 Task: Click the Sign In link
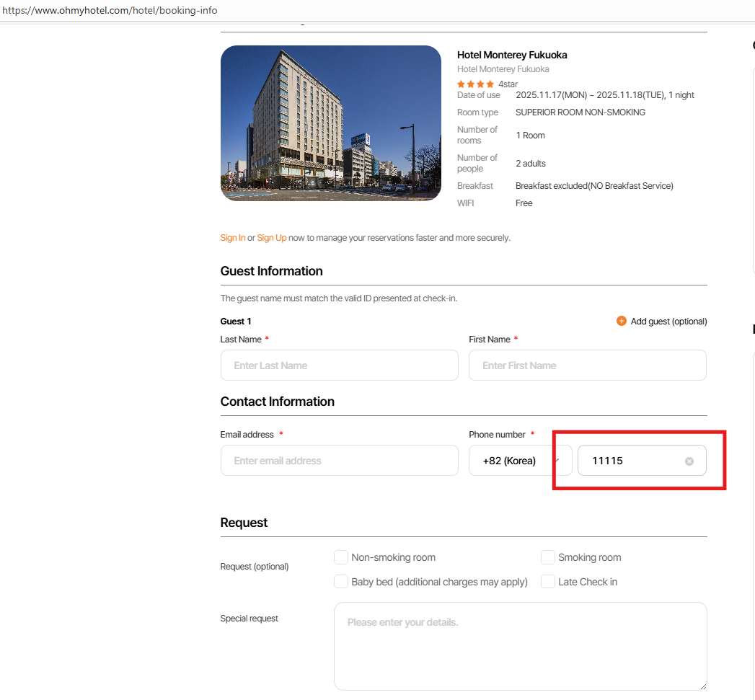click(x=233, y=238)
